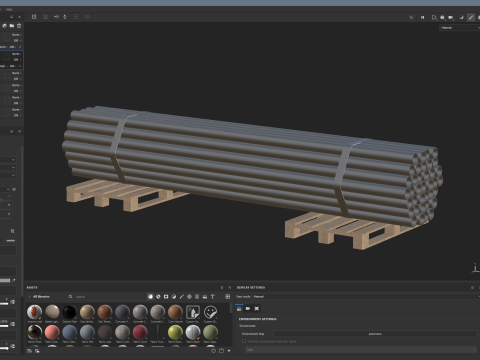The height and width of the screenshot is (360, 480).
Task: Click the circular icon in the Assets footer
Action: [214, 351]
